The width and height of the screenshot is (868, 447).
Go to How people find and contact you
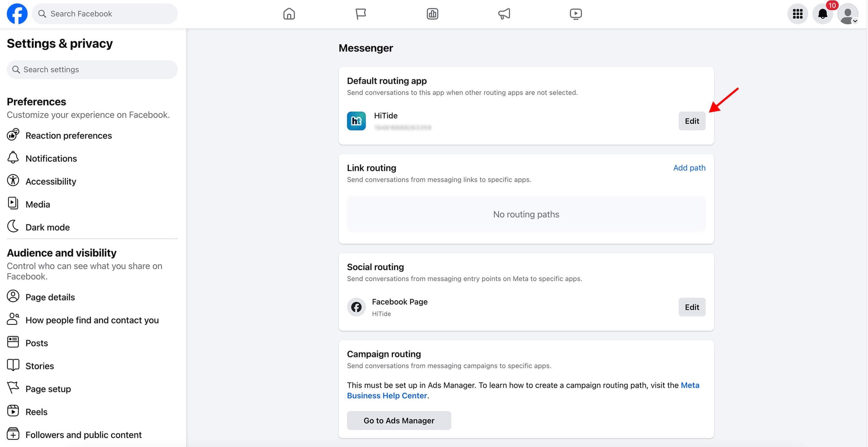pyautogui.click(x=92, y=320)
